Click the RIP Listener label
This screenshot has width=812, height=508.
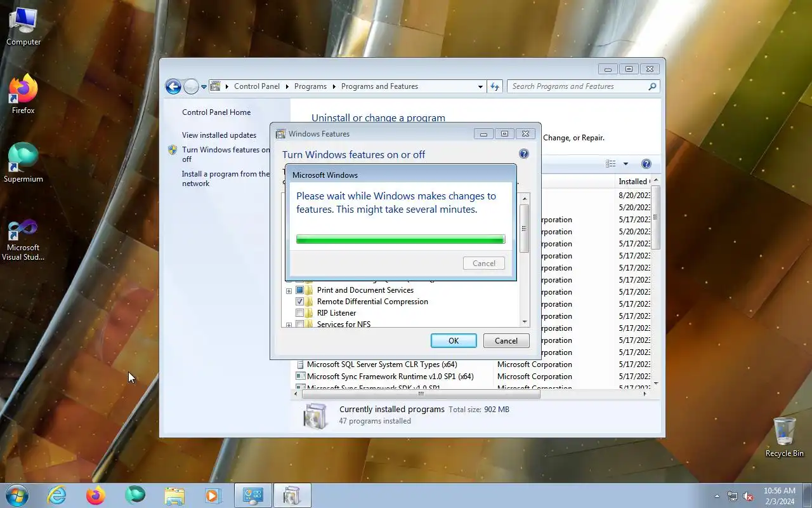tap(336, 313)
